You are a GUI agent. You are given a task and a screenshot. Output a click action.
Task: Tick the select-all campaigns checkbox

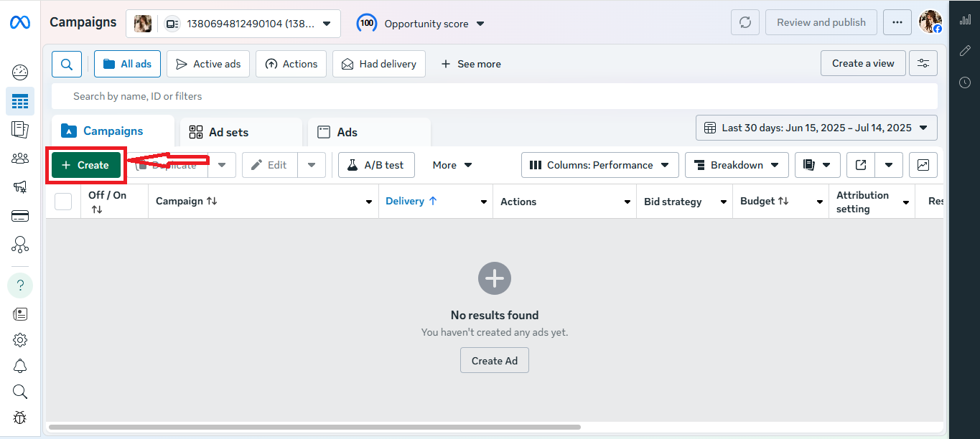pos(63,202)
